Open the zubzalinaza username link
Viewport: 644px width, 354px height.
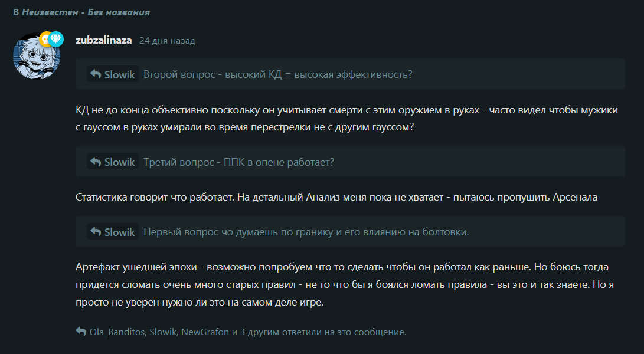pos(103,40)
